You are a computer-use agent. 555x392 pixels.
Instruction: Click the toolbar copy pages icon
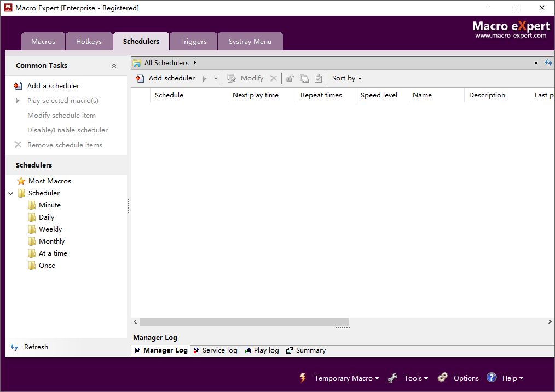pos(304,78)
